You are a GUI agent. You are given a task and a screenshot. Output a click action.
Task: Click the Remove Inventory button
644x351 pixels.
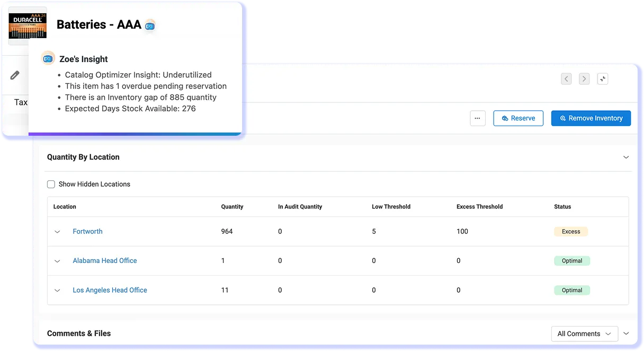point(591,118)
